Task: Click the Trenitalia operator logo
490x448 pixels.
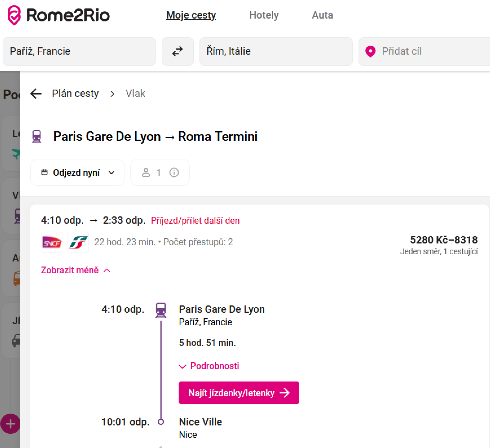Action: pos(78,242)
